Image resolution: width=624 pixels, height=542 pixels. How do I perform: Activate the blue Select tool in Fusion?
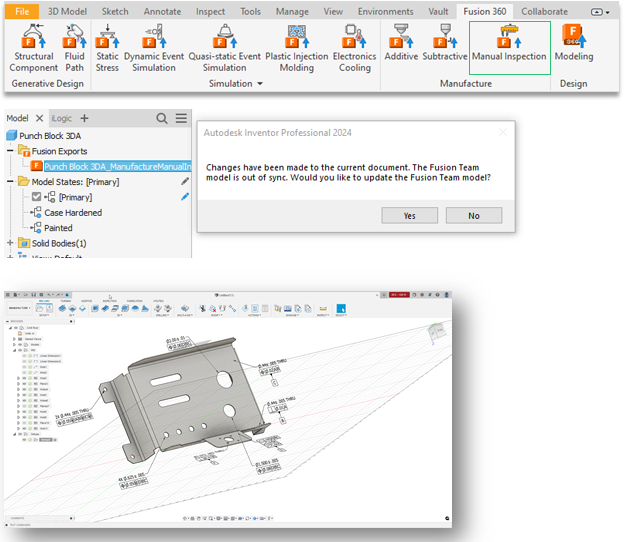[x=341, y=308]
